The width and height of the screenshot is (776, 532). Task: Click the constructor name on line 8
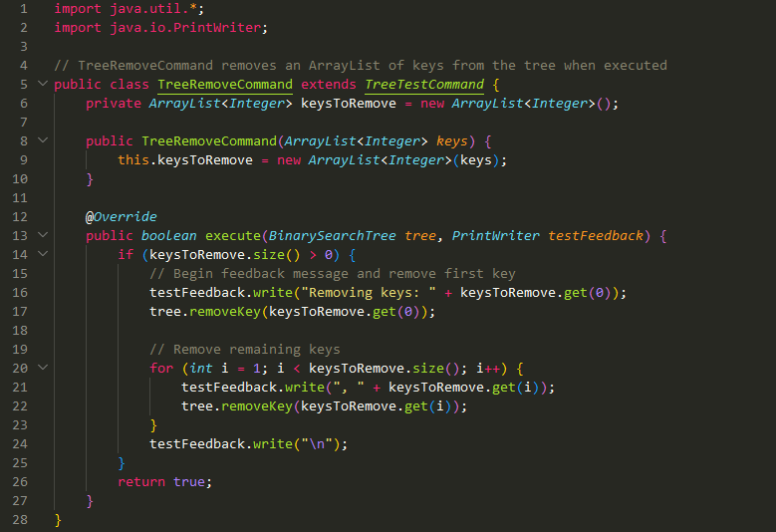(209, 141)
